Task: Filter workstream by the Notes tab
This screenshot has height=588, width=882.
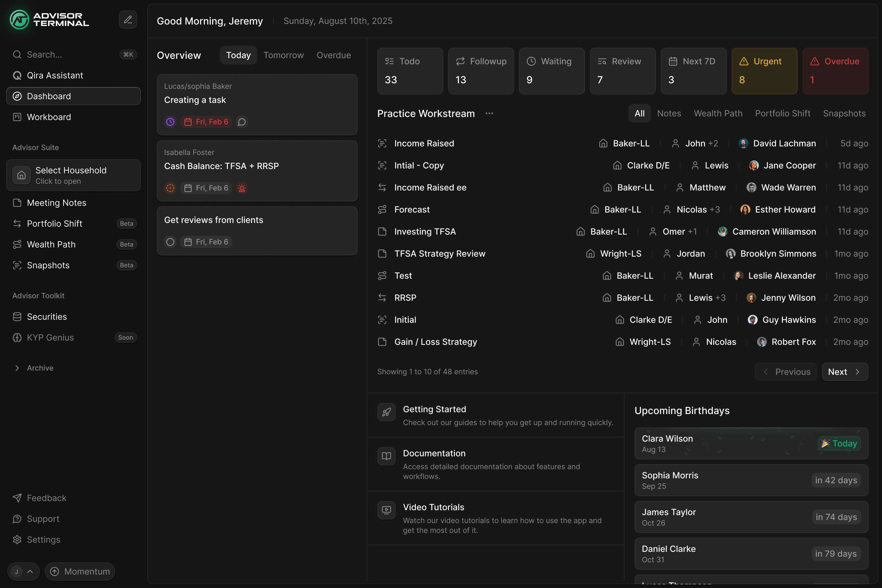Action: click(669, 113)
